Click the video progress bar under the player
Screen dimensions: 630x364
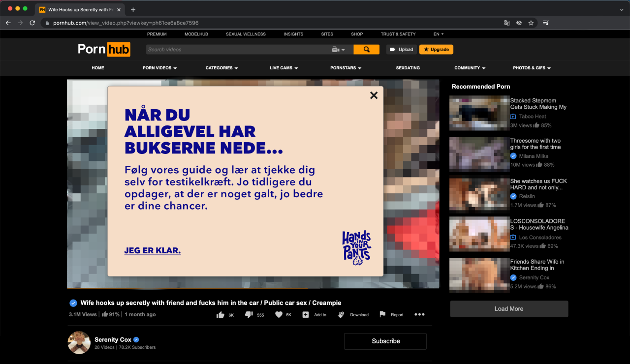253,288
